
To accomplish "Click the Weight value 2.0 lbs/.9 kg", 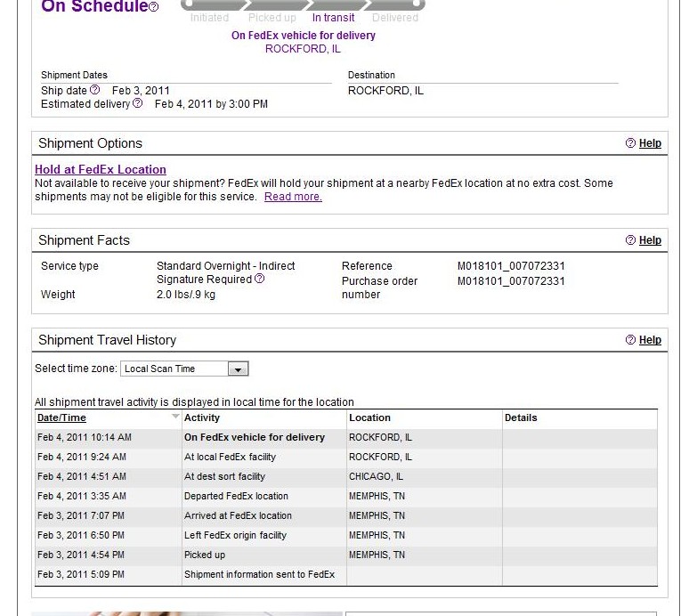I will 186,295.
